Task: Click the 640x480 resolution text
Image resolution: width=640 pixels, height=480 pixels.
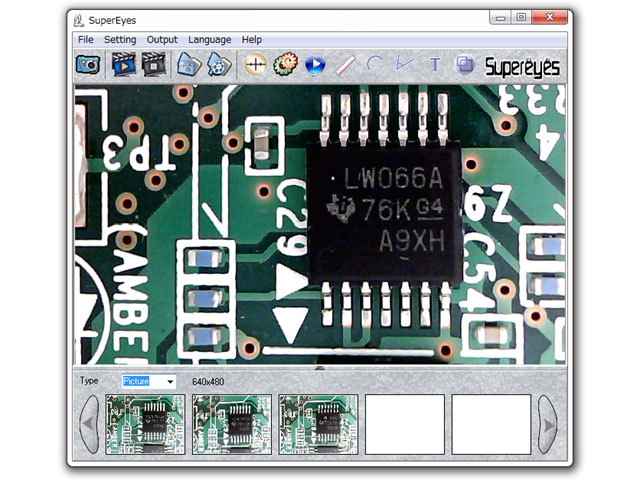Action: pyautogui.click(x=208, y=382)
